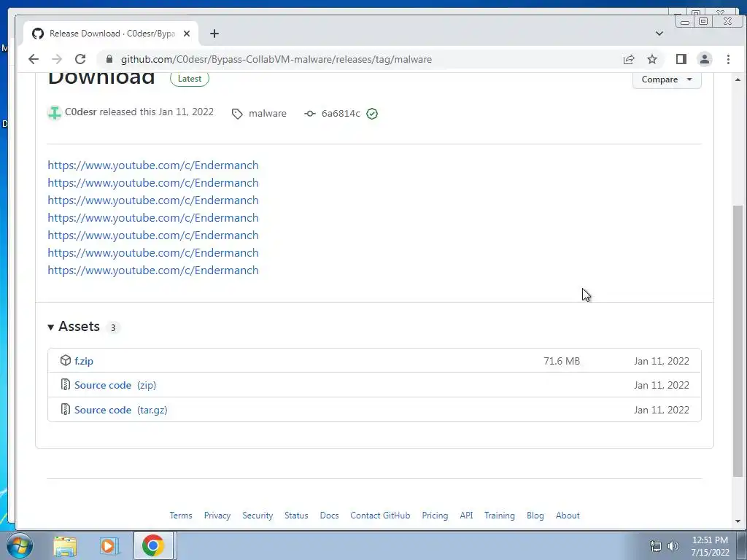Open Windows Explorer from the taskbar
Screen dimensions: 747x560
(65, 545)
